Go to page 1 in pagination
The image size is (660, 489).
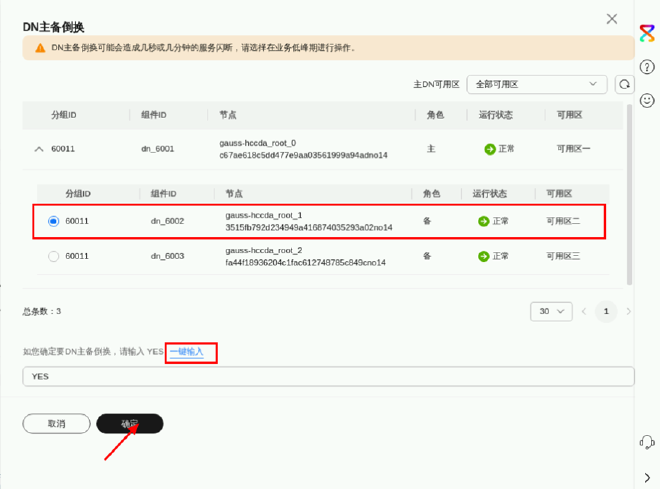pos(605,312)
